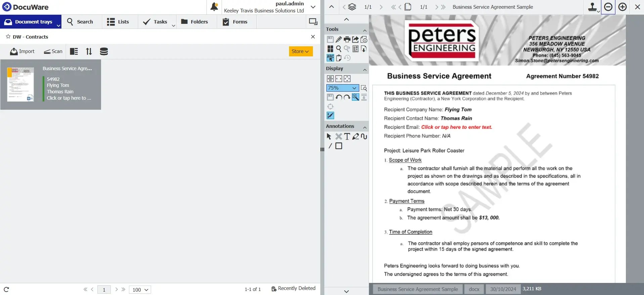Rotate the page left in Display panel
This screenshot has height=295, width=644.
[x=339, y=97]
